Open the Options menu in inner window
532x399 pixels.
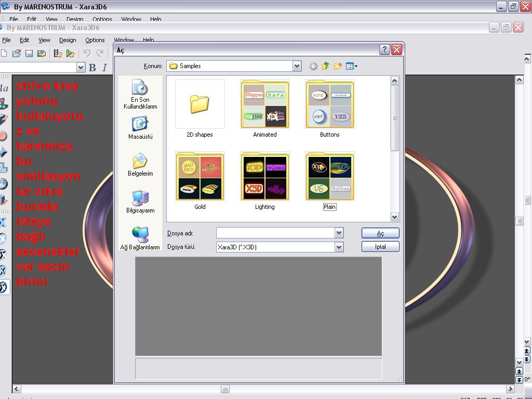tap(95, 40)
